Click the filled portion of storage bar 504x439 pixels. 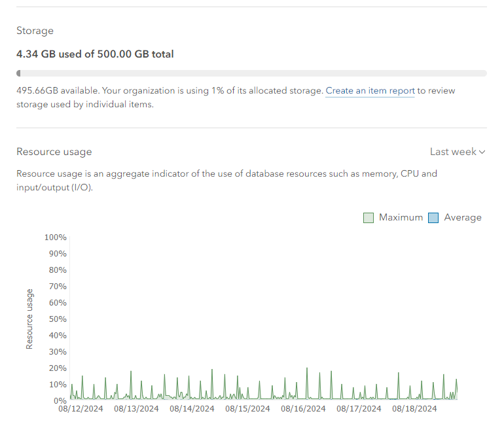[x=18, y=73]
